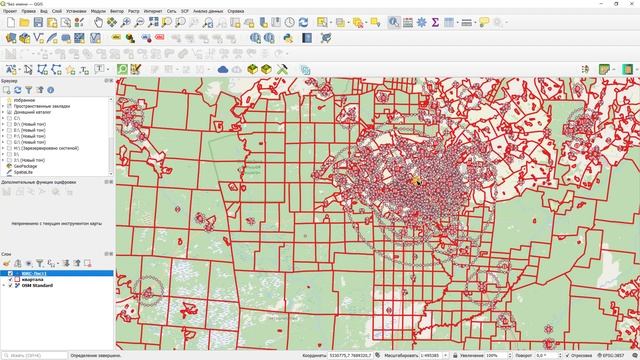The width and height of the screenshot is (640, 360).
Task: Open the measure tool dropdown arrow
Action: (476, 23)
